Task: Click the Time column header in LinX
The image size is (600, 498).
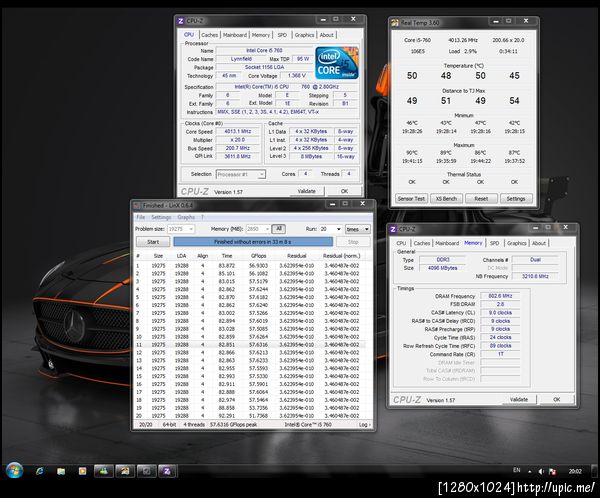Action: coord(227,256)
